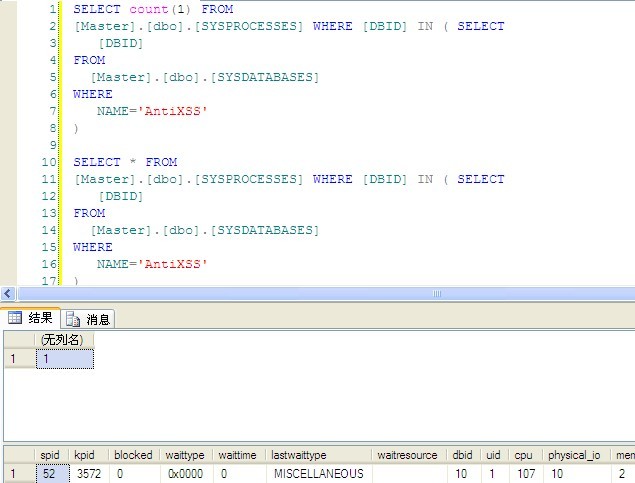This screenshot has width=635, height=483.
Task: Click the waittime column header
Action: point(239,455)
